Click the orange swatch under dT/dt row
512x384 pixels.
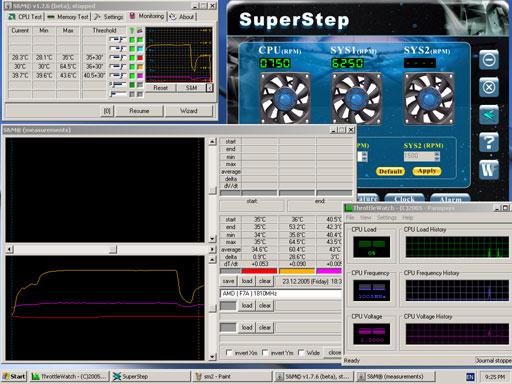[x=297, y=271]
